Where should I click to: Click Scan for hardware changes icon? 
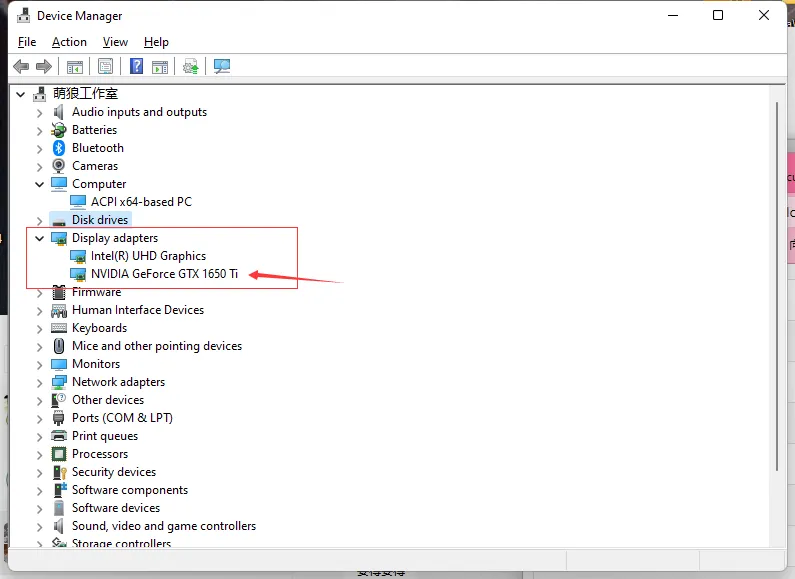pos(222,66)
